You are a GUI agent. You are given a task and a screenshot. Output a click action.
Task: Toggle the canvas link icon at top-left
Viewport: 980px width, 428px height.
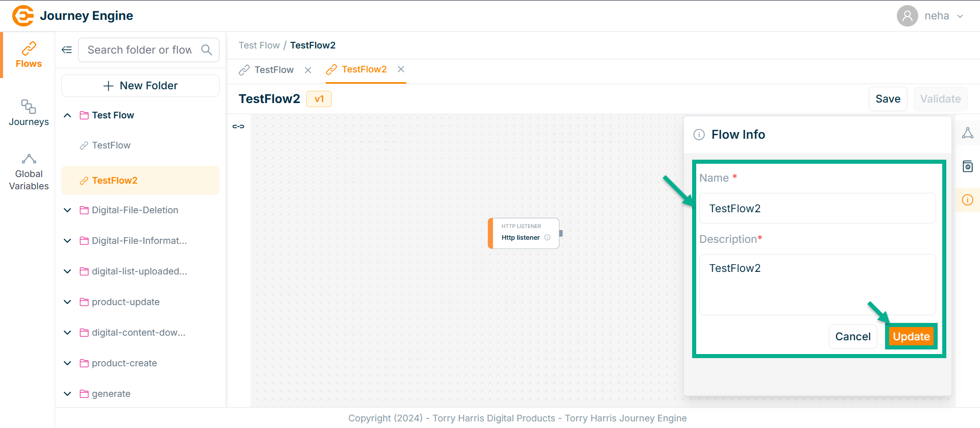tap(238, 127)
